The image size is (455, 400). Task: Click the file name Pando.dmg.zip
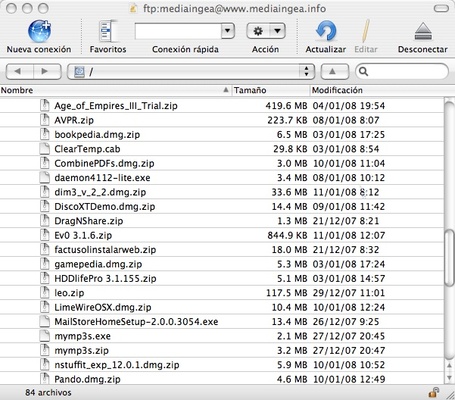pyautogui.click(x=87, y=379)
